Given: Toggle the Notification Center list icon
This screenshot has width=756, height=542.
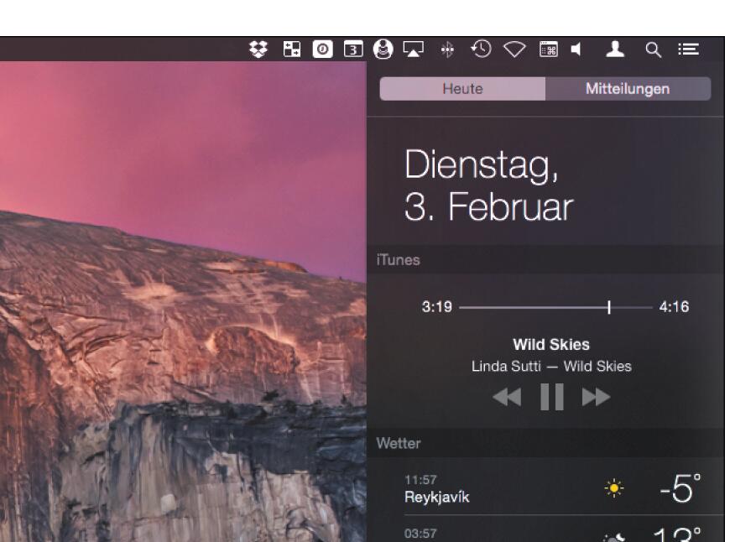Looking at the screenshot, I should tap(689, 50).
